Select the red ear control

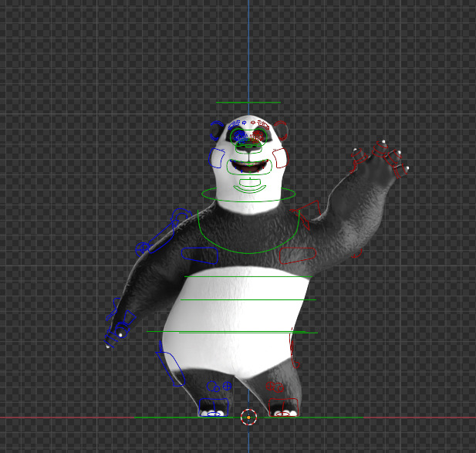pyautogui.click(x=281, y=130)
